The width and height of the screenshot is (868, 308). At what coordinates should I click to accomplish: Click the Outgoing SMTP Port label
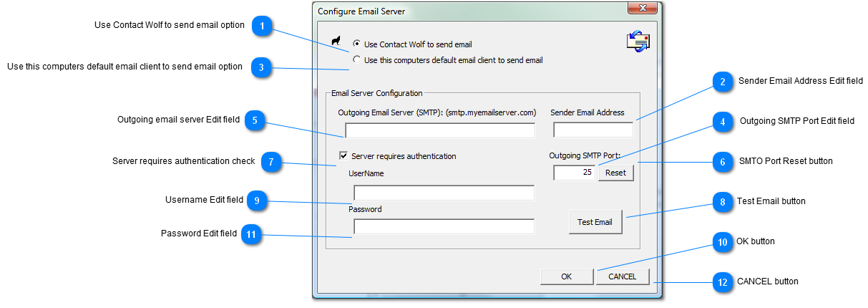pos(585,155)
